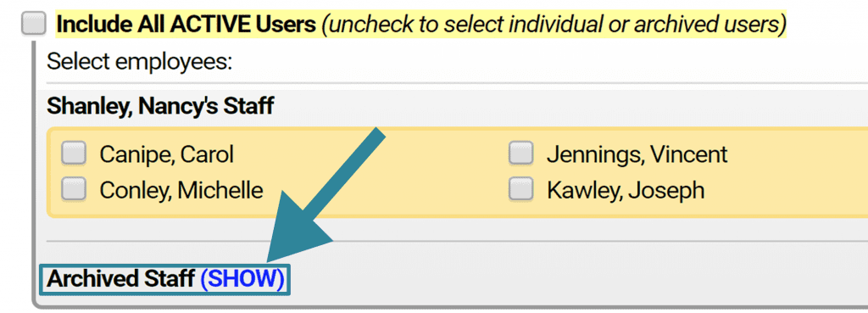Click the Canipe, Carol name label

point(167,154)
